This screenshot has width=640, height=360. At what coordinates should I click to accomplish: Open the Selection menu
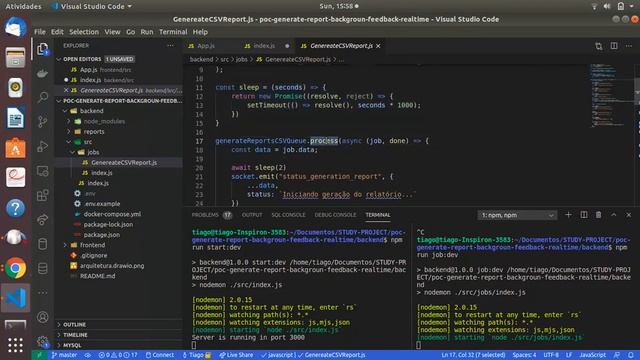click(84, 32)
